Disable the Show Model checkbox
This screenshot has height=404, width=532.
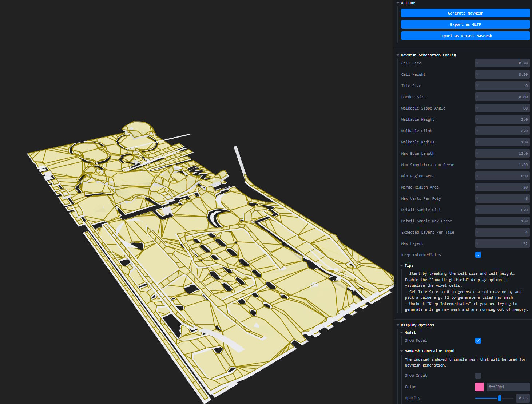click(478, 341)
